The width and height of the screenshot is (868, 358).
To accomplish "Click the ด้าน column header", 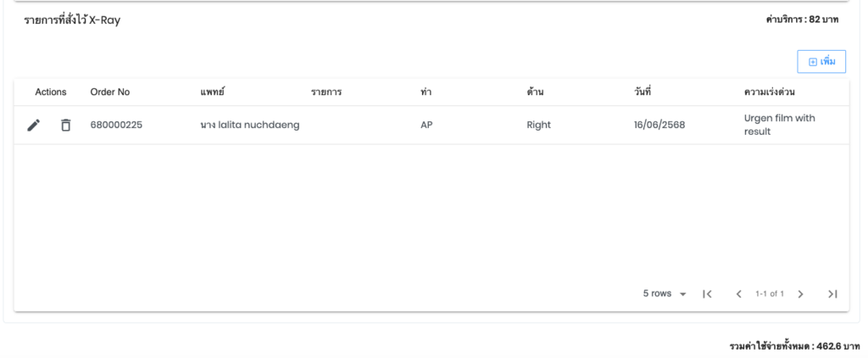I will 535,92.
